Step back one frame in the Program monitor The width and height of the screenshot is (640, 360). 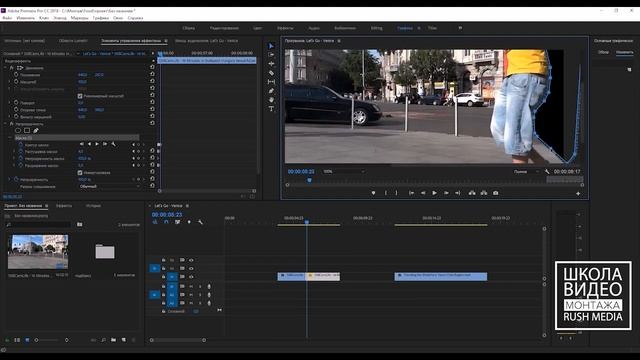click(423, 193)
